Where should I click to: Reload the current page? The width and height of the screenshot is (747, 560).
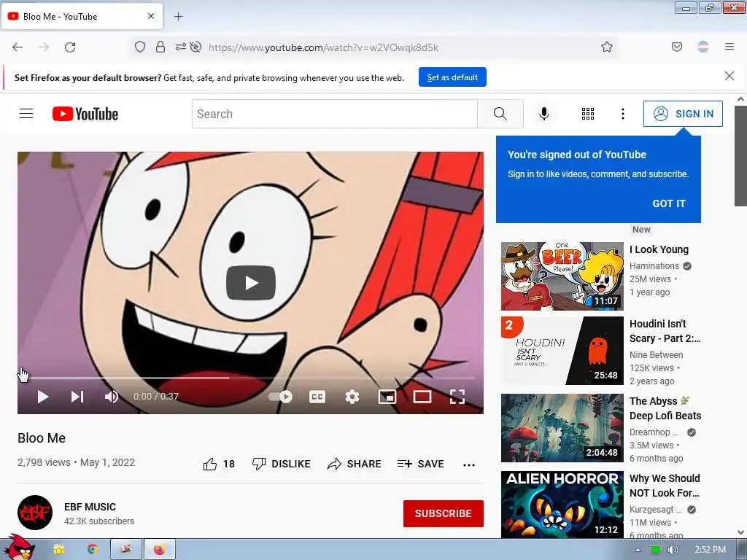pyautogui.click(x=70, y=47)
